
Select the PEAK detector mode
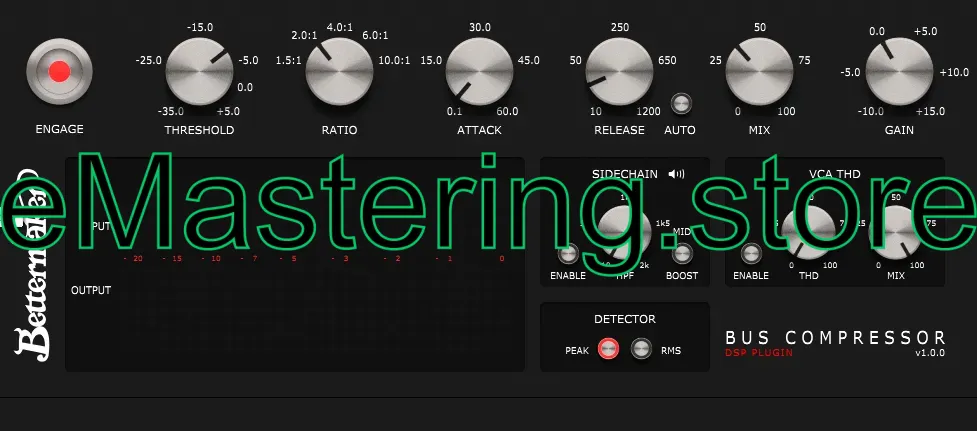click(x=609, y=349)
